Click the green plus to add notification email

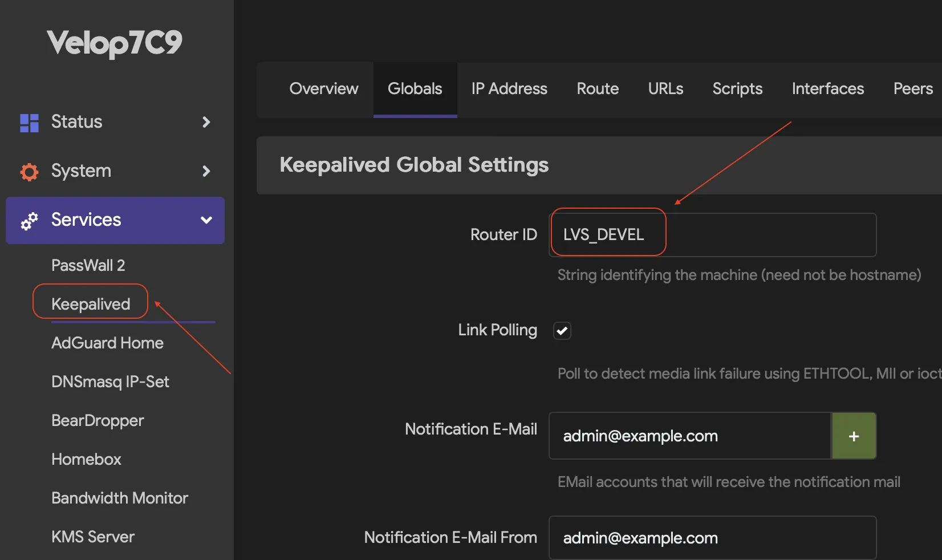854,436
